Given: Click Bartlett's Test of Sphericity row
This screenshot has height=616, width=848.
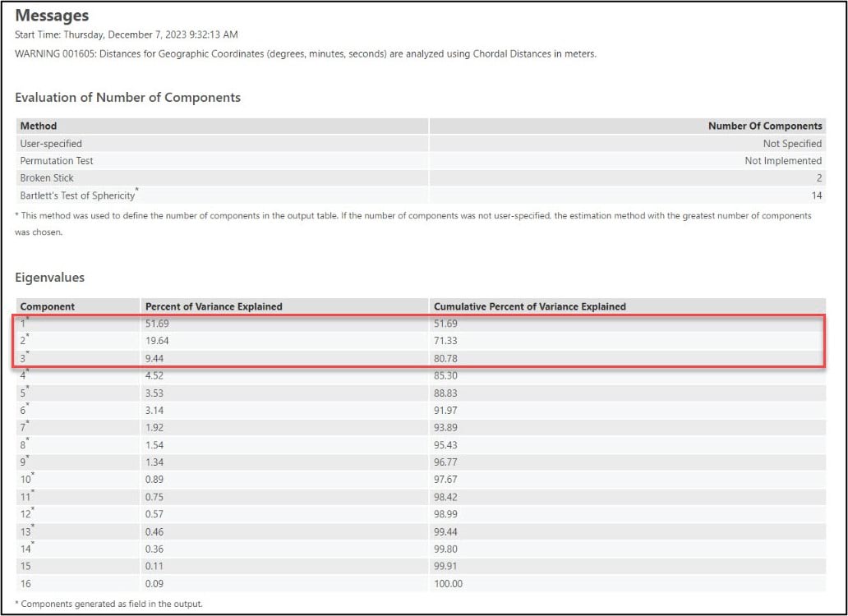Looking at the screenshot, I should click(79, 195).
